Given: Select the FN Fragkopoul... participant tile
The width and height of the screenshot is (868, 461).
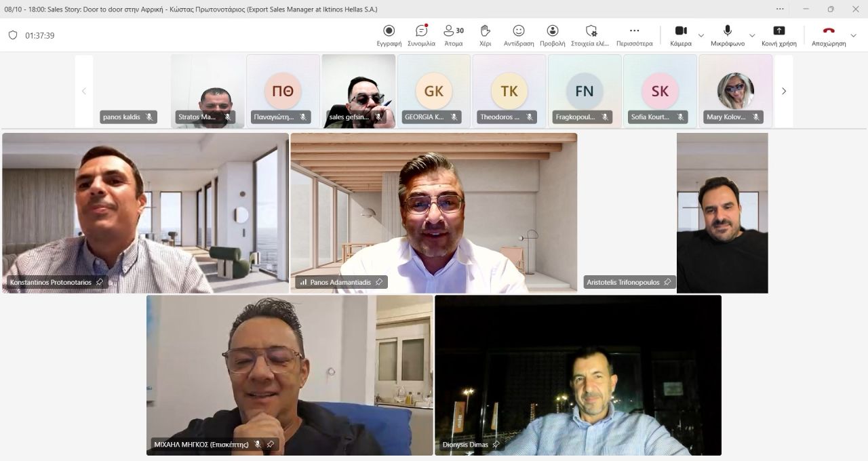Looking at the screenshot, I should (x=585, y=91).
